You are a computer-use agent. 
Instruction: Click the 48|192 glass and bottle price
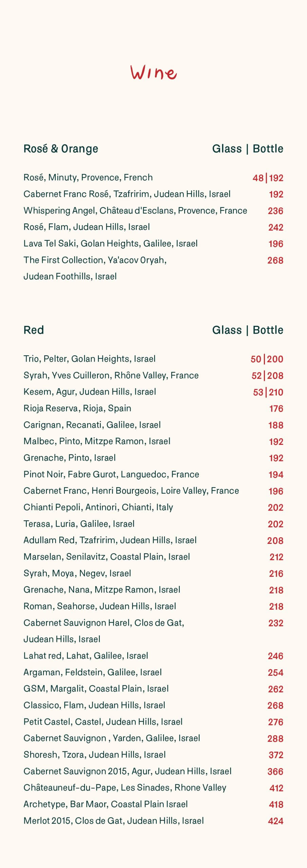point(268,178)
